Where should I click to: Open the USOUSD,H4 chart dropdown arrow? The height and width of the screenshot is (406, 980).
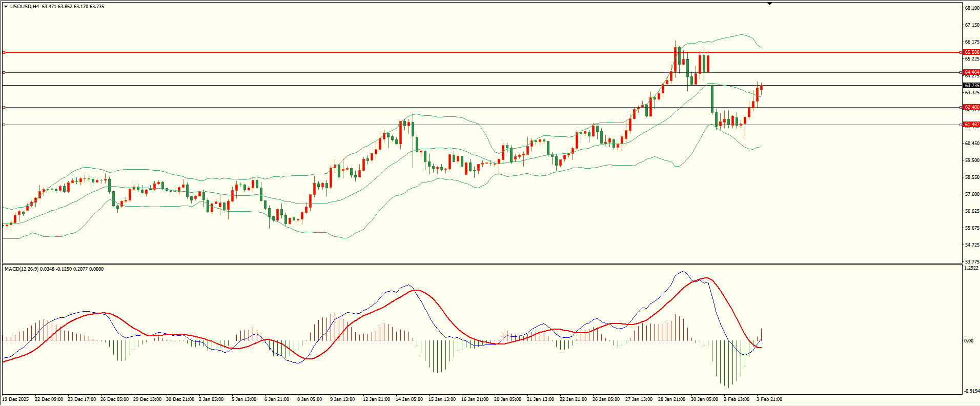coord(6,7)
